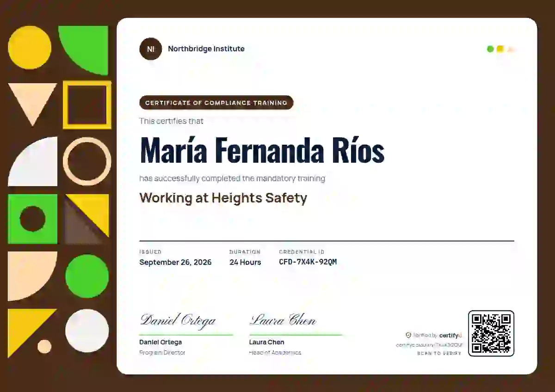Viewport: 555px width, 392px height.
Task: Click the Northbridge Institute name
Action: 206,49
